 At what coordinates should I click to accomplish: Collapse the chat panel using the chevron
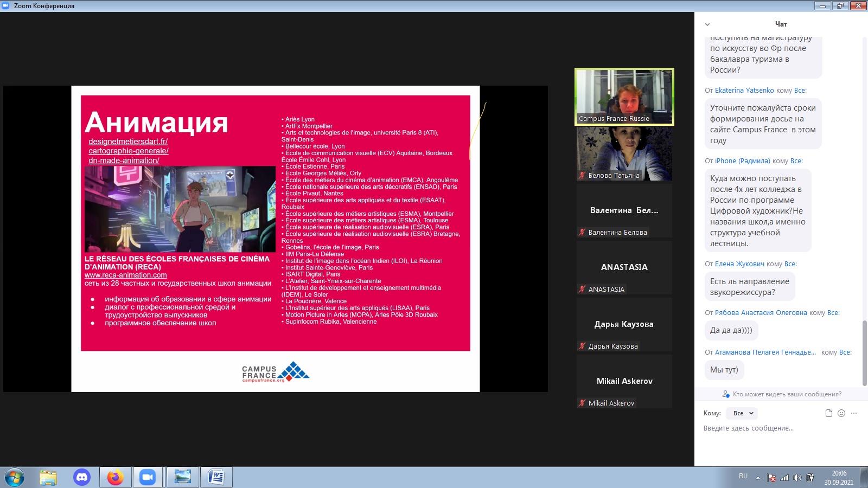707,24
